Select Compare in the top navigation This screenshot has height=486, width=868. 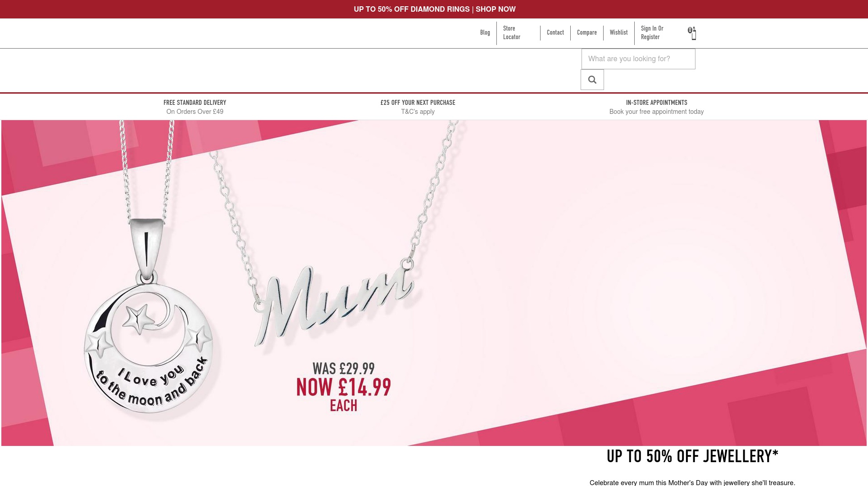point(586,32)
